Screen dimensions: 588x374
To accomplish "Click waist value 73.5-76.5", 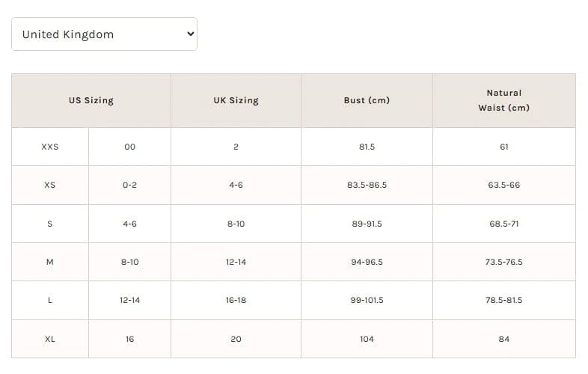I will [x=504, y=262].
